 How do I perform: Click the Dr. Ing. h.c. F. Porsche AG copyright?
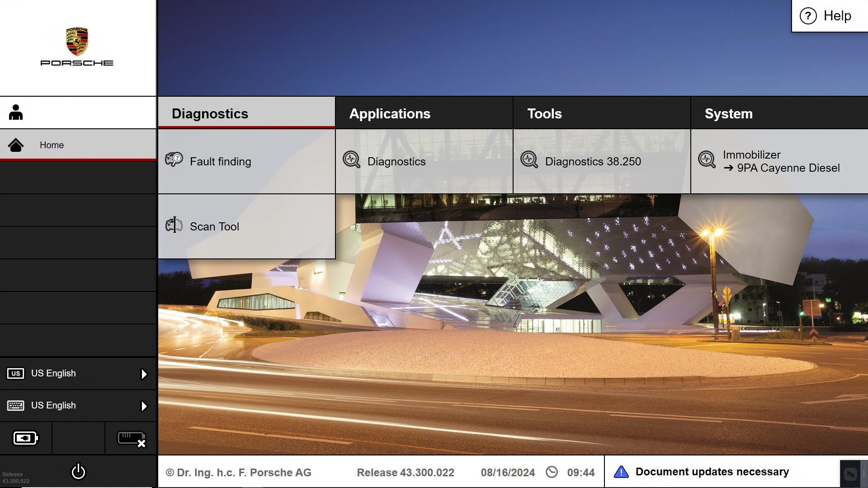pos(238,473)
